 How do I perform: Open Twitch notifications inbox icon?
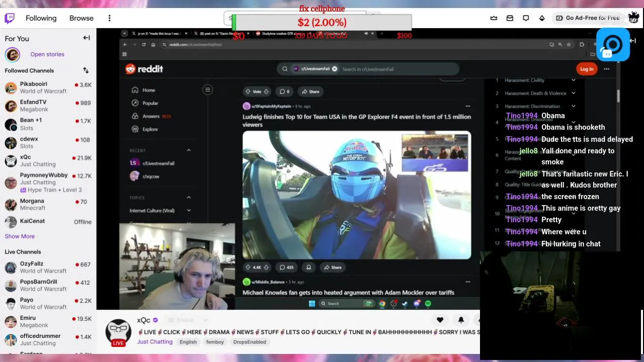point(510,18)
